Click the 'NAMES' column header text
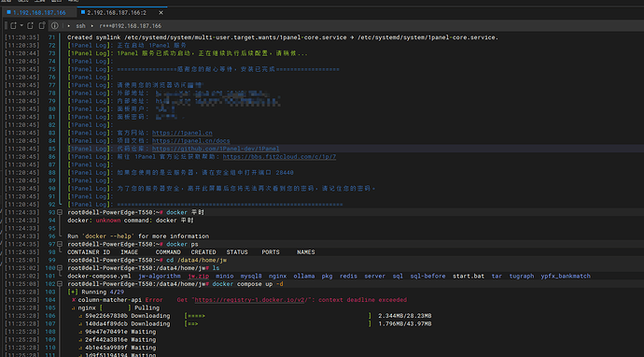Image resolution: width=644 pixels, height=357 pixels. click(x=305, y=252)
